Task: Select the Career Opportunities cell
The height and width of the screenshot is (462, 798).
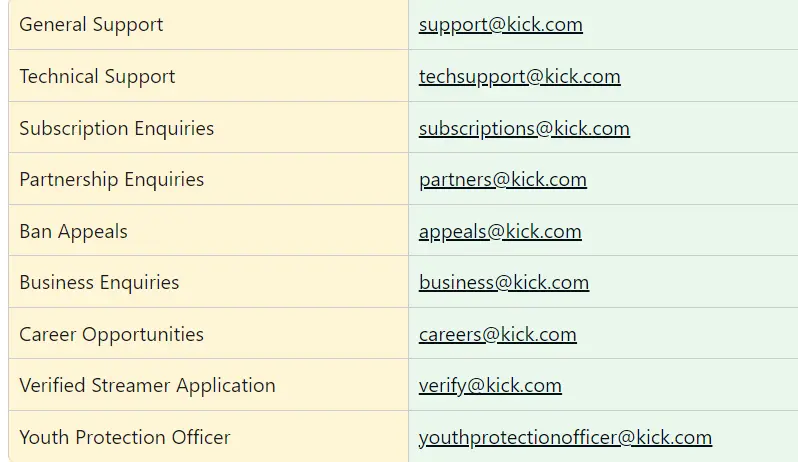Action: pyautogui.click(x=209, y=333)
